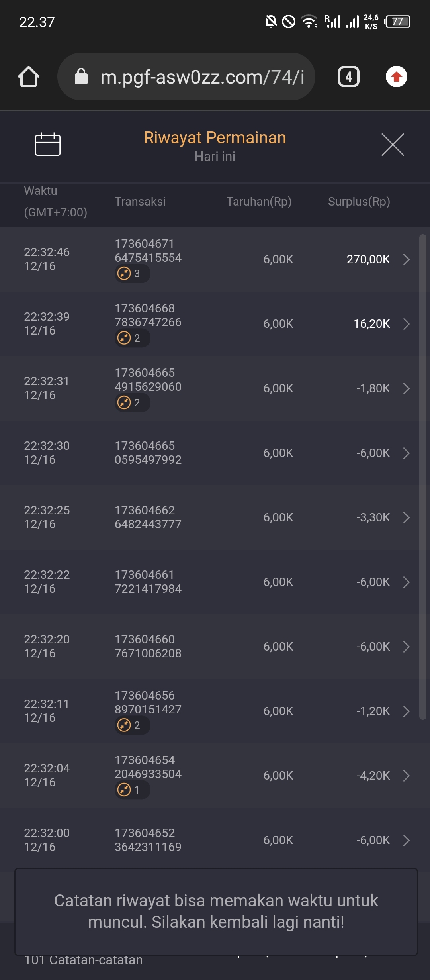Open the browser tab switcher showing 4
430x980 pixels.
click(x=348, y=76)
